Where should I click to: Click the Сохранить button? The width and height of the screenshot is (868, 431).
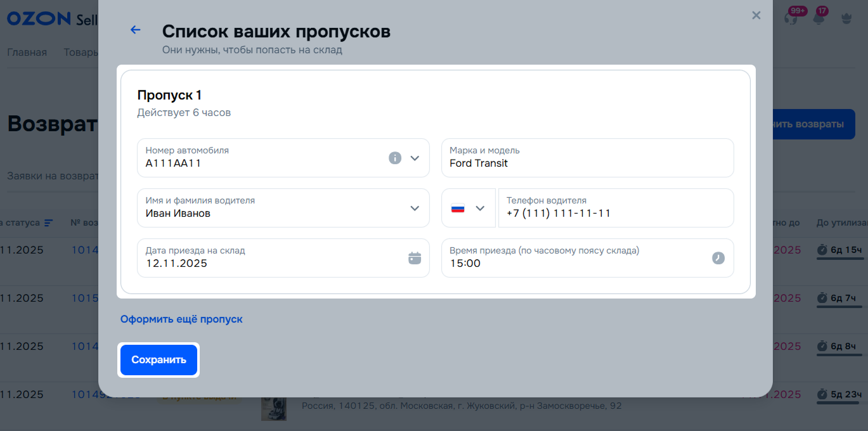[159, 360]
